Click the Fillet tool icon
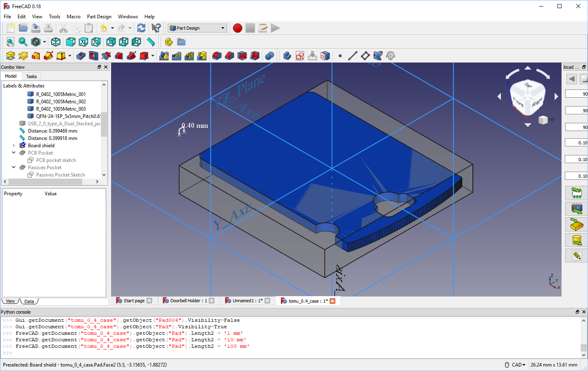 217,56
